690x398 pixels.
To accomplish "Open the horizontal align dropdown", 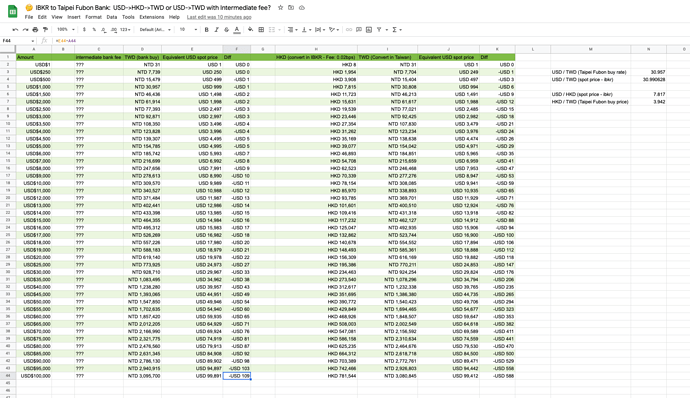I will (x=292, y=29).
